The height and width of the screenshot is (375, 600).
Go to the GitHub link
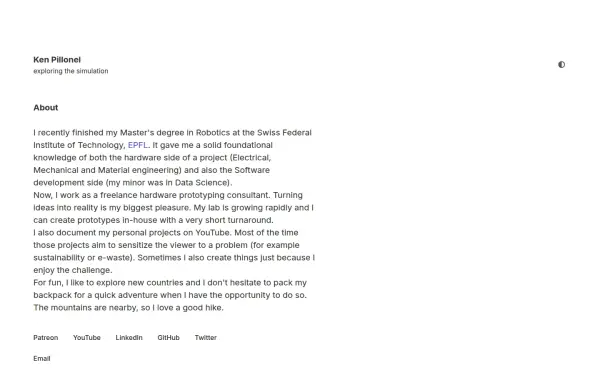tap(168, 338)
